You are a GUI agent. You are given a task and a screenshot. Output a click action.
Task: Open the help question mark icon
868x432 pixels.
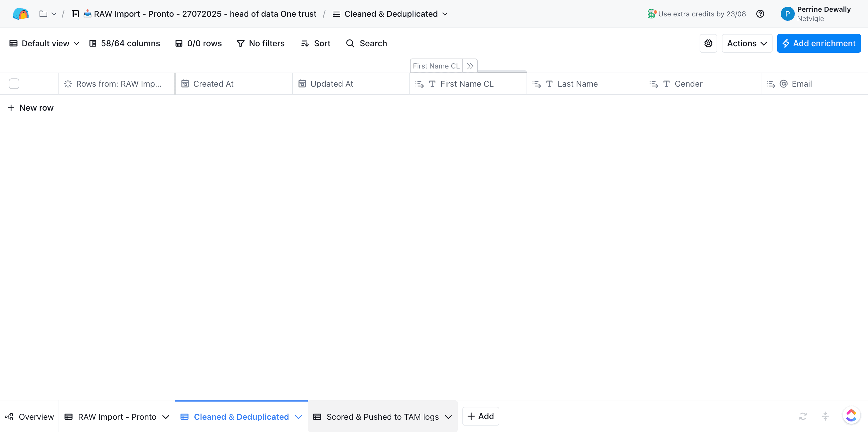(760, 14)
